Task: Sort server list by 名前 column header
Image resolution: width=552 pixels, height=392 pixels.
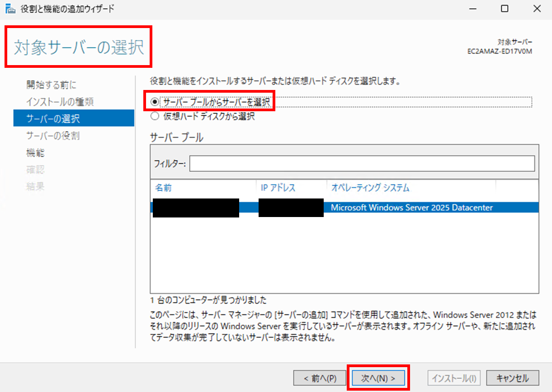Action: pos(164,188)
